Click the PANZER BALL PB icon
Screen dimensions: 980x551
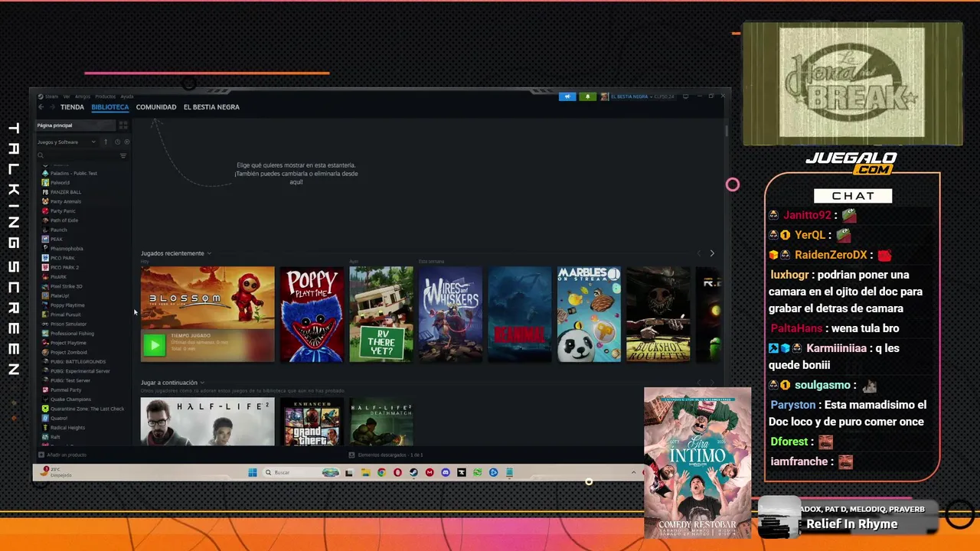[45, 192]
